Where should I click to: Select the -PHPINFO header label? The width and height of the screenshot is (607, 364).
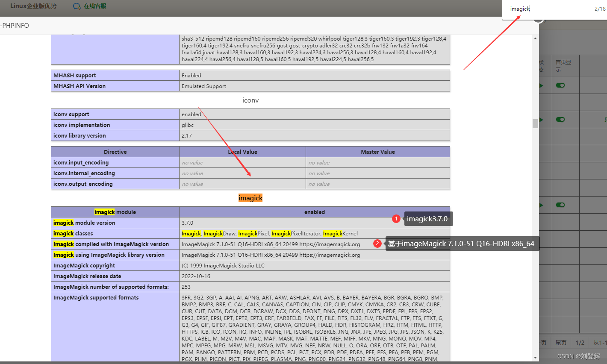[14, 26]
